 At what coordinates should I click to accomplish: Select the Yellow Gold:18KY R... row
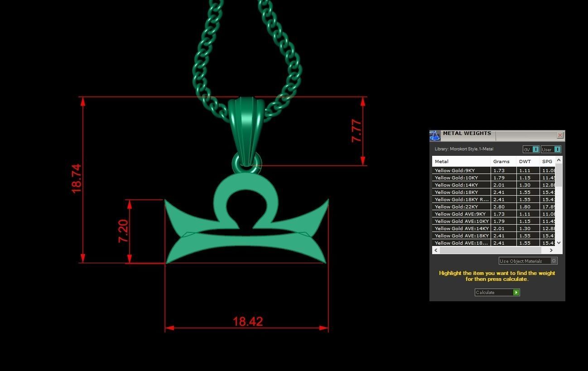tap(494, 199)
